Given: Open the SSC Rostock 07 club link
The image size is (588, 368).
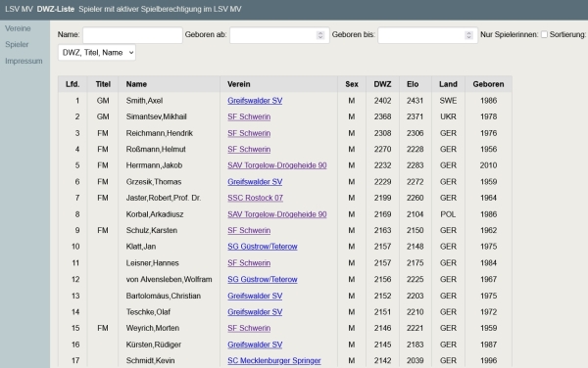Looking at the screenshot, I should point(255,198).
